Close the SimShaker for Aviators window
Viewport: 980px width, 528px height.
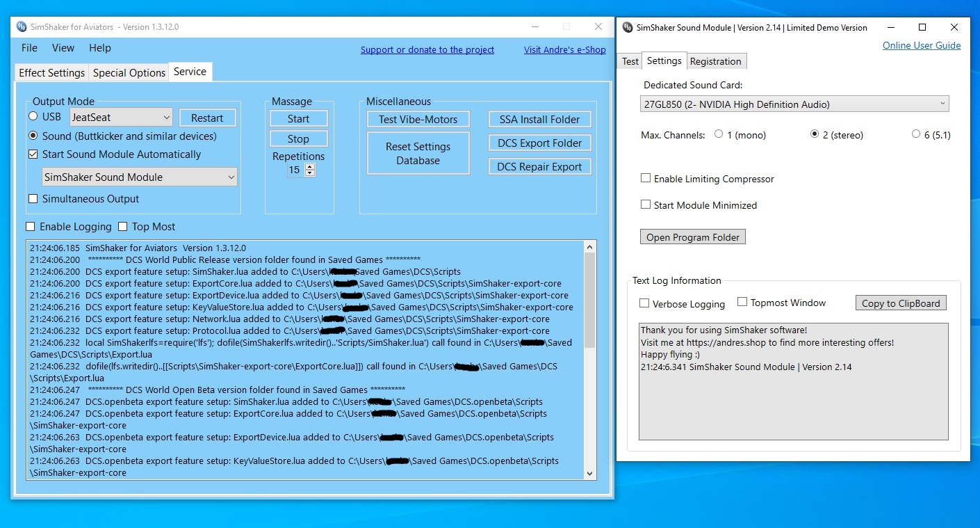tap(598, 27)
